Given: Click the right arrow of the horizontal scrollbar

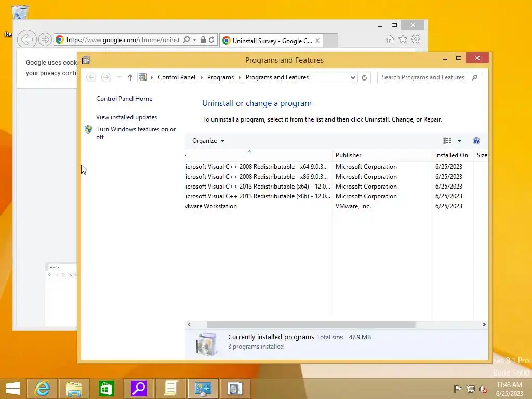Looking at the screenshot, I should [x=484, y=324].
